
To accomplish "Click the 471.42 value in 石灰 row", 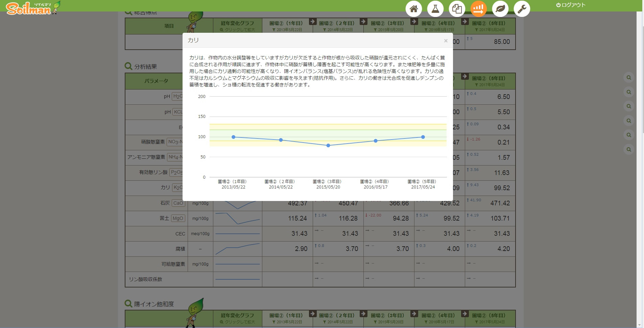I will [x=500, y=203].
